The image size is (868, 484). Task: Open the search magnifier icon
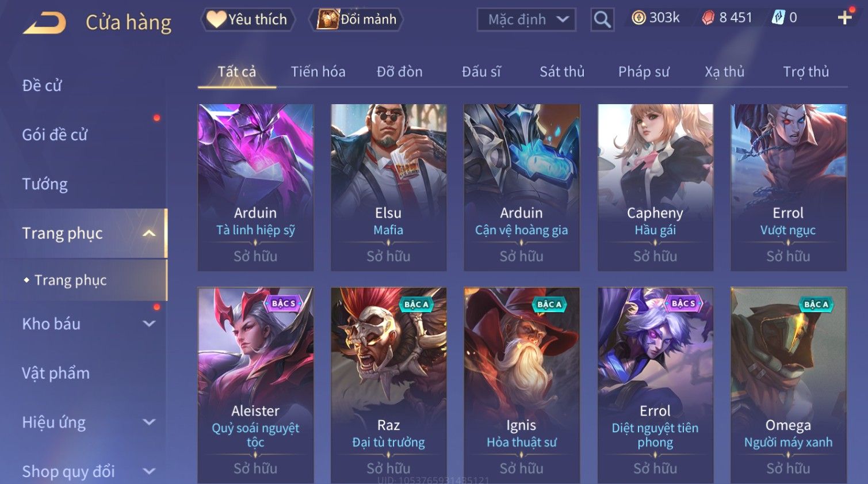pos(602,20)
